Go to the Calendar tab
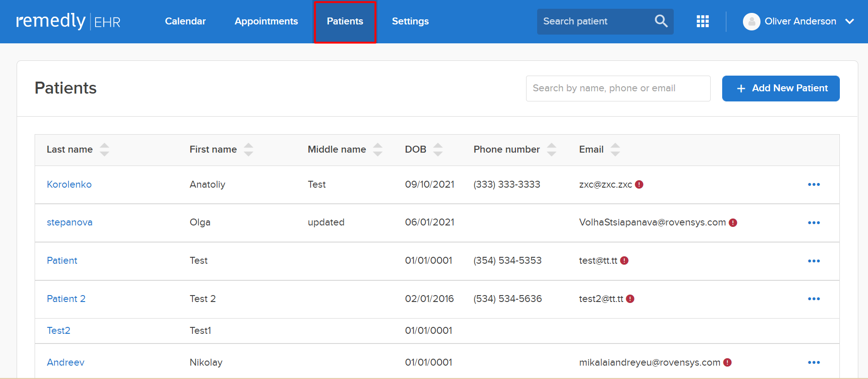This screenshot has height=379, width=868. coord(185,21)
